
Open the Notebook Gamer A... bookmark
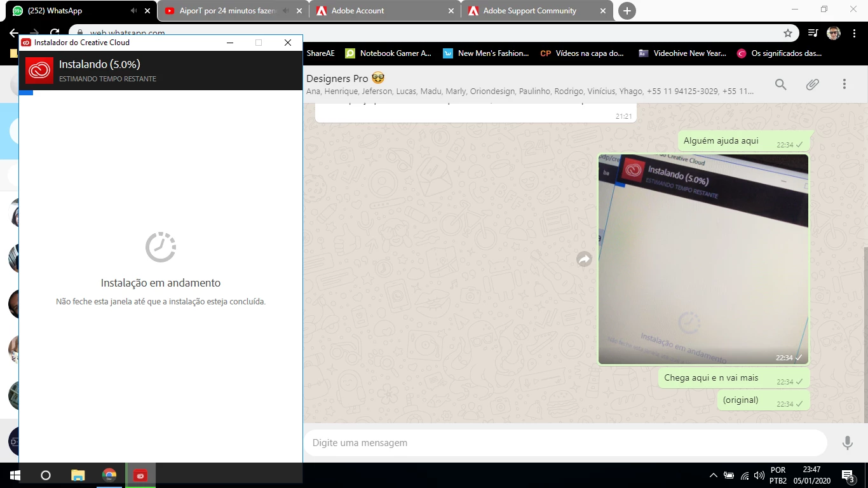388,53
